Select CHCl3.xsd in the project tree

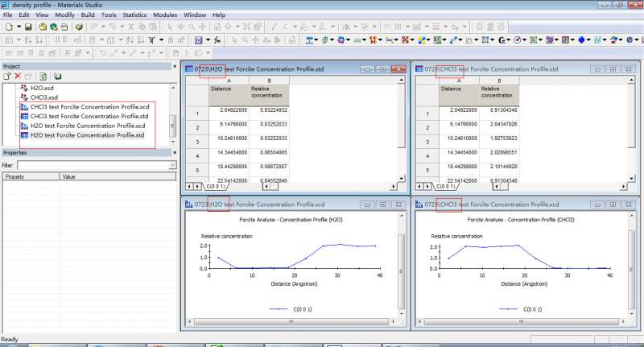tap(44, 97)
